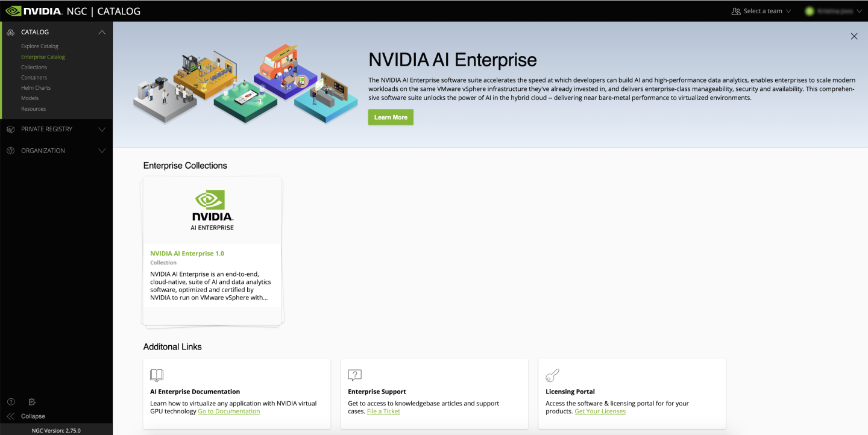Click the key icon above Licensing Portal
Screen dimensions: 868x435
click(x=552, y=375)
